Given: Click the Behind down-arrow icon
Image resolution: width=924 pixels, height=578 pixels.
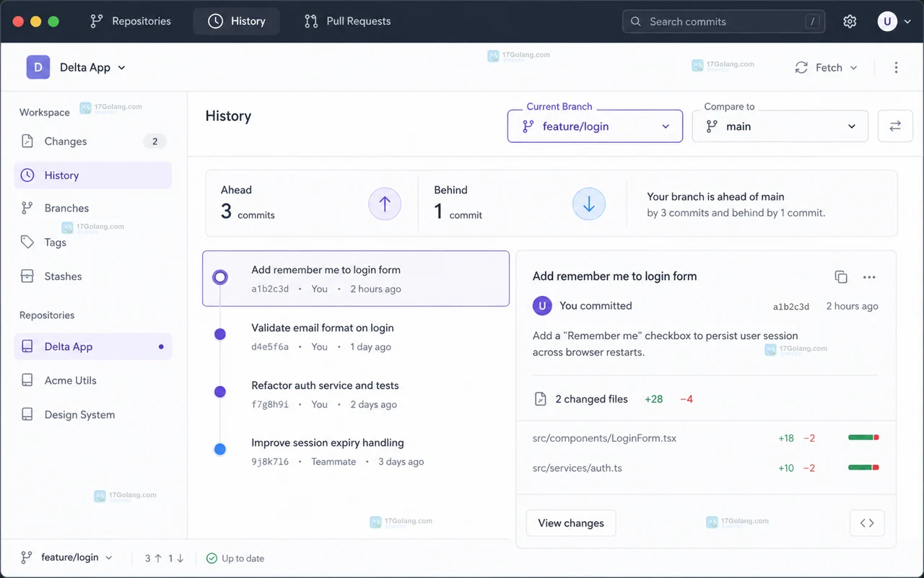Looking at the screenshot, I should click(x=589, y=204).
